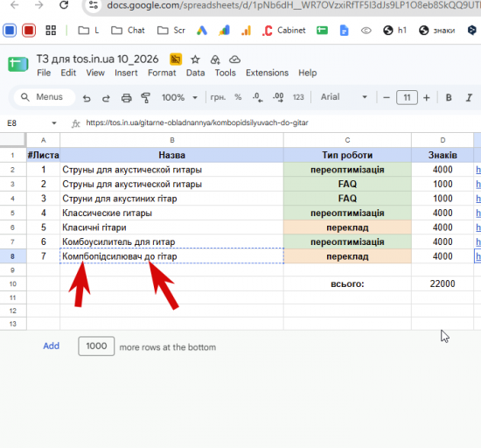Viewport: 481px width, 448px height.
Task: Increase decimal places button
Action: tap(278, 98)
